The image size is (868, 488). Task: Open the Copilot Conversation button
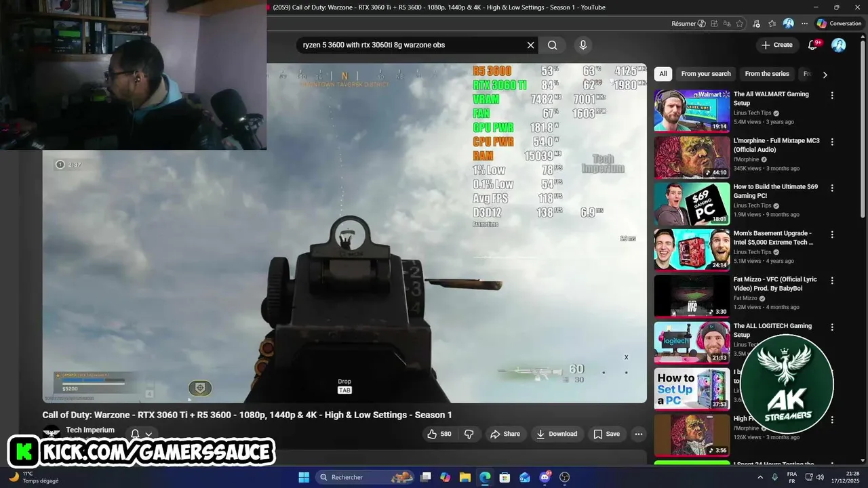click(x=840, y=24)
